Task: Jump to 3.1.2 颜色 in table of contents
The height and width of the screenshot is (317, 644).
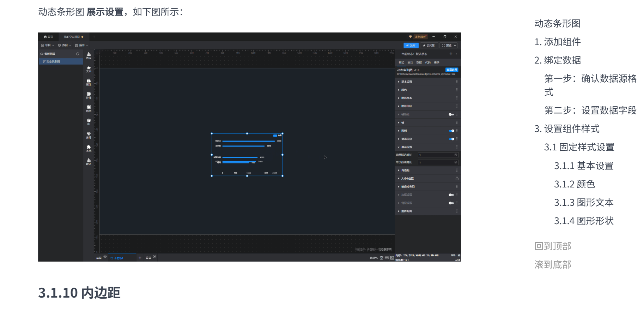Action: [x=574, y=184]
